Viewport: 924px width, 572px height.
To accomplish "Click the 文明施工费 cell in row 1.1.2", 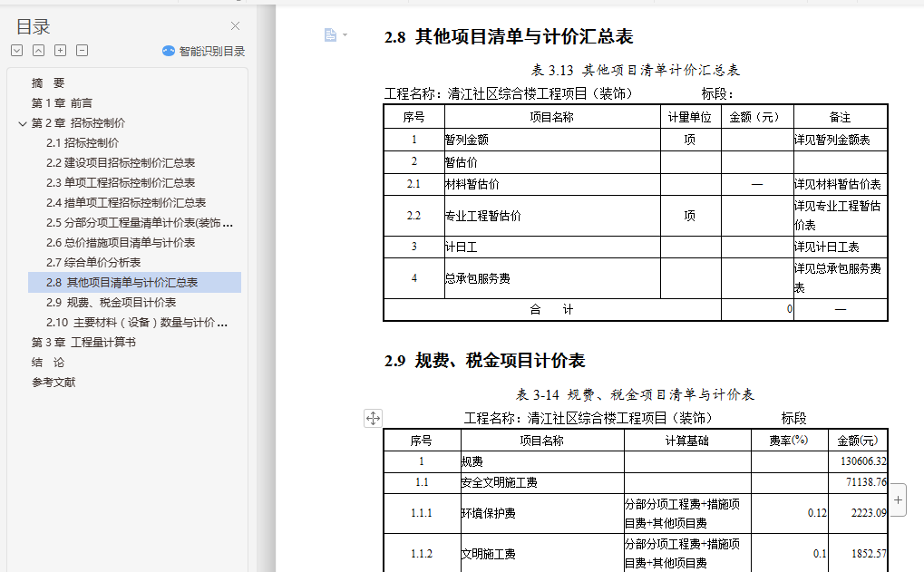I will pos(542,554).
